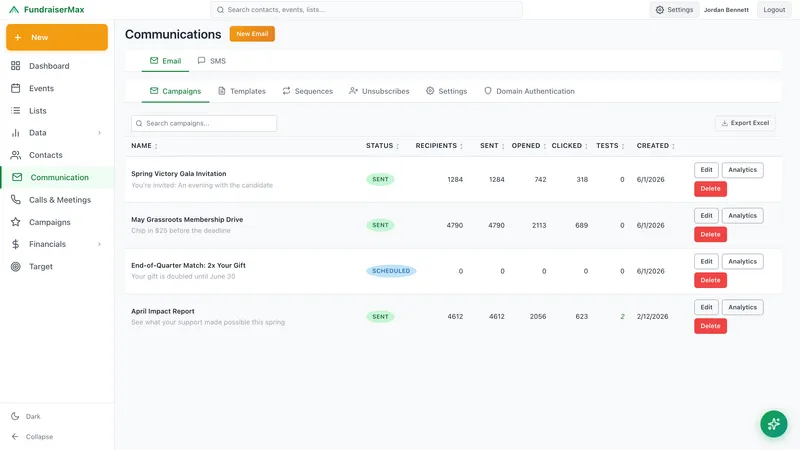This screenshot has width=800, height=450.
Task: Click the Calls & Meetings phone icon
Action: 16,199
